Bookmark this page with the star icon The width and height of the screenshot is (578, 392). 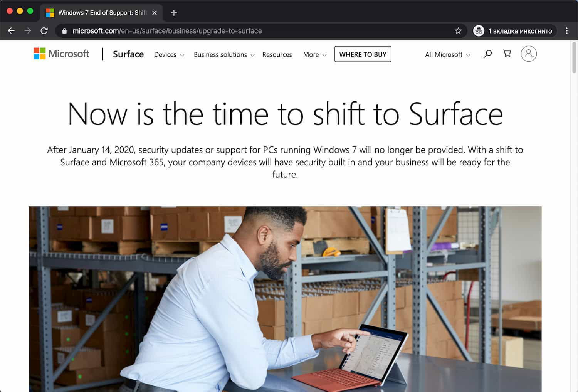click(x=458, y=31)
